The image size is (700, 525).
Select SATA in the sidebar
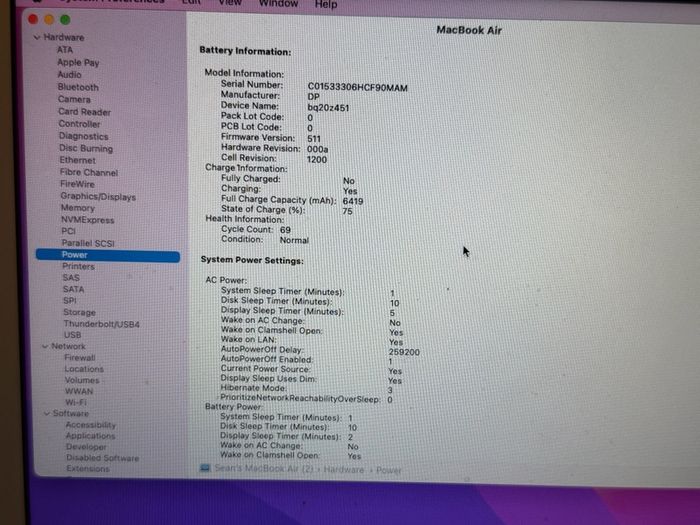(x=73, y=289)
